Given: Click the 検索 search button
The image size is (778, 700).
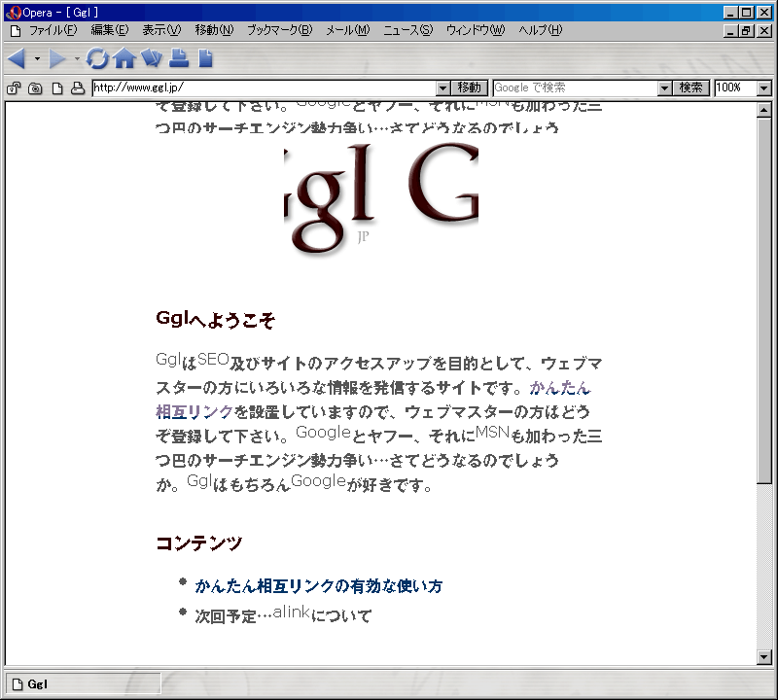Looking at the screenshot, I should click(x=691, y=87).
